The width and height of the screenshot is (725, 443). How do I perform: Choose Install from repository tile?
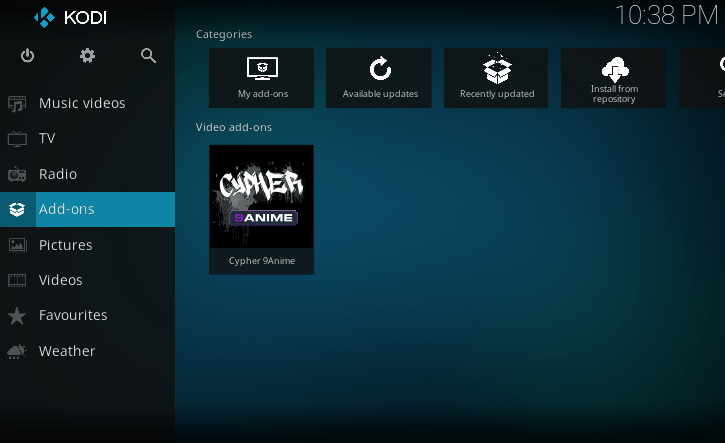[614, 78]
